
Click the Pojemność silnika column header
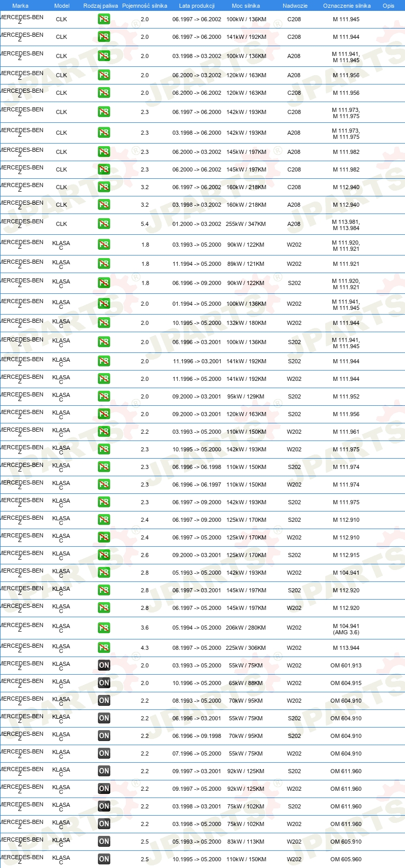pyautogui.click(x=144, y=6)
